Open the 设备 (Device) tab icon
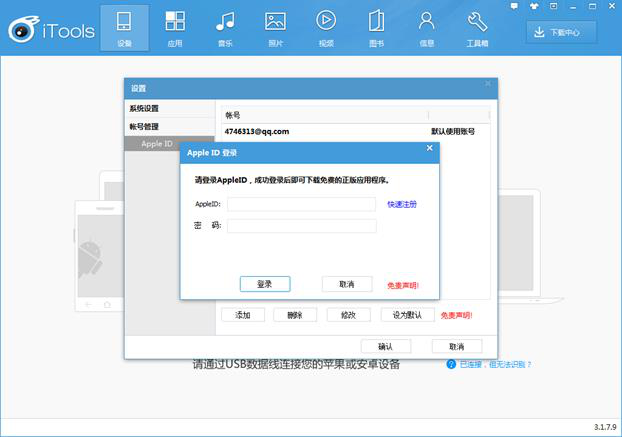 point(124,21)
